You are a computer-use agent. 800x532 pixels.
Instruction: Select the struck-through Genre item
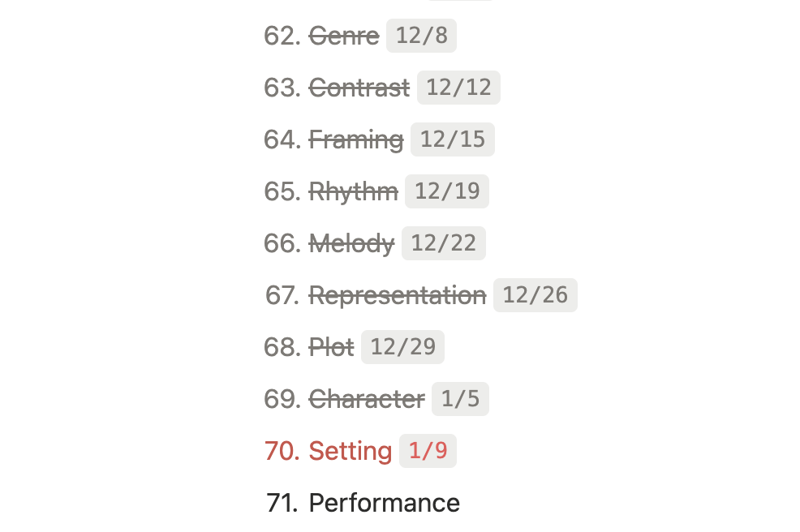[344, 36]
